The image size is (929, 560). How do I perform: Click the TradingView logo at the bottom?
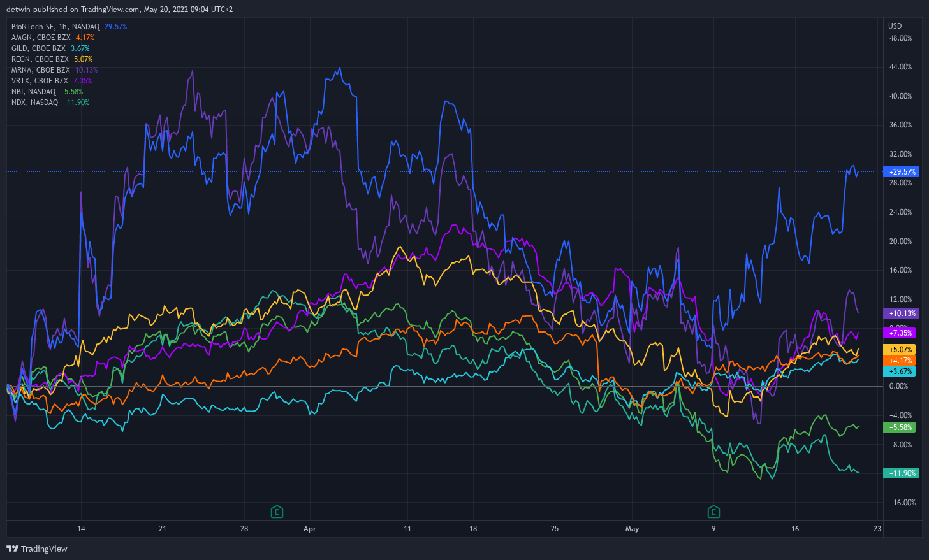click(37, 549)
